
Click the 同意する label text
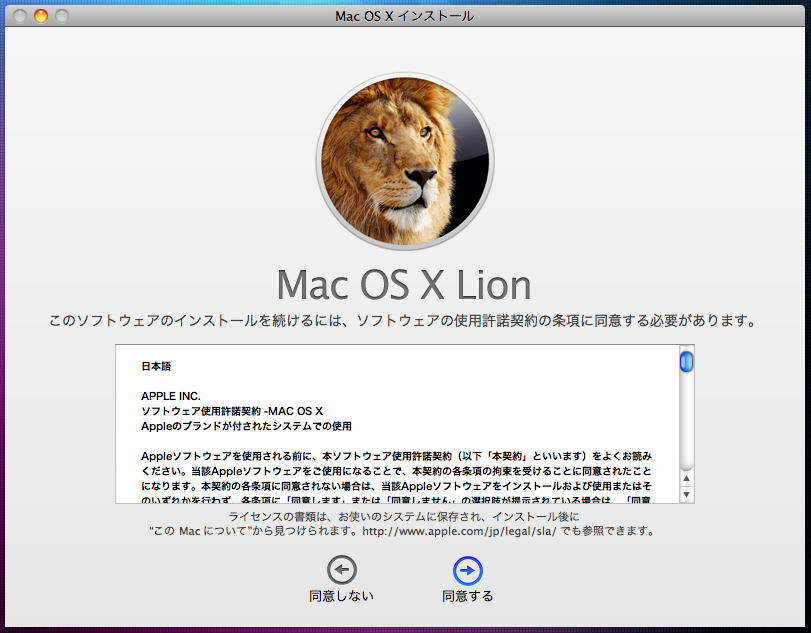point(468,596)
